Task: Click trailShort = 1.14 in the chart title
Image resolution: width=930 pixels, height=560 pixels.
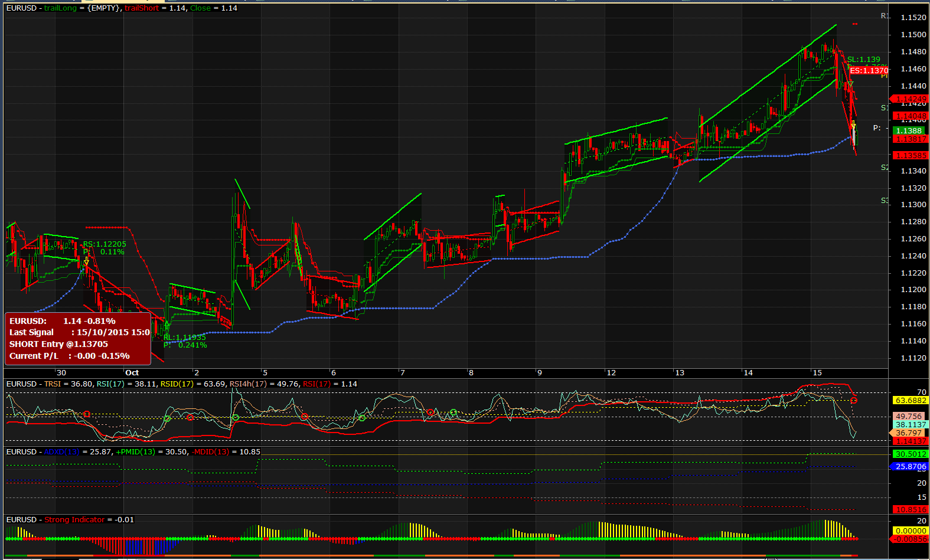Action: coord(155,8)
